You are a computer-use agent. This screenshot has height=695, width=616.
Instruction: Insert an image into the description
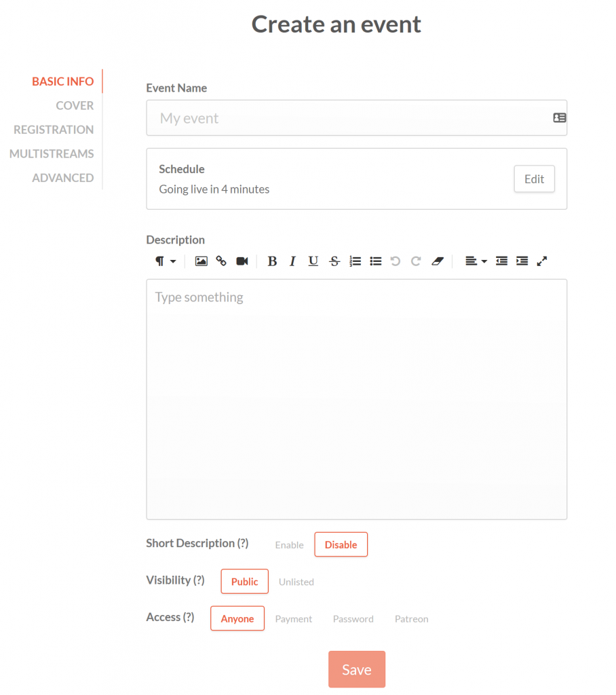(201, 261)
